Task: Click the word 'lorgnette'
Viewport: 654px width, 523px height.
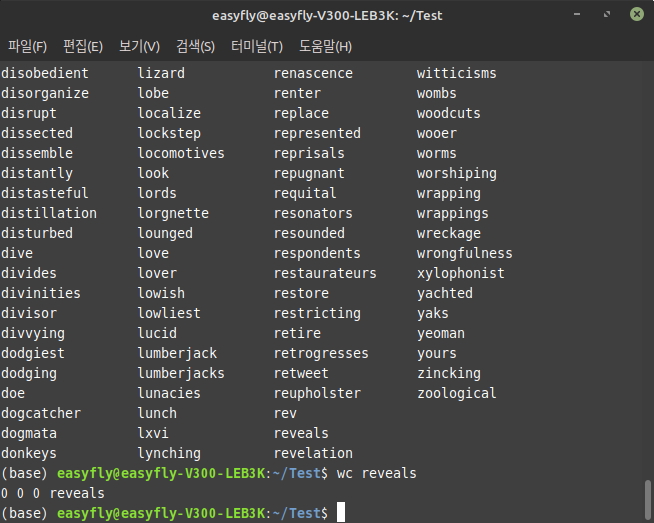Action: tap(173, 214)
